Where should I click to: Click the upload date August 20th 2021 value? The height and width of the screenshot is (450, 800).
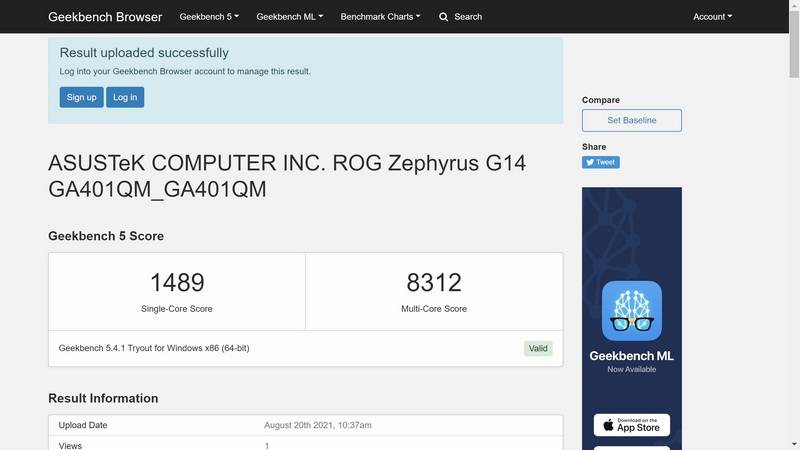click(x=318, y=425)
